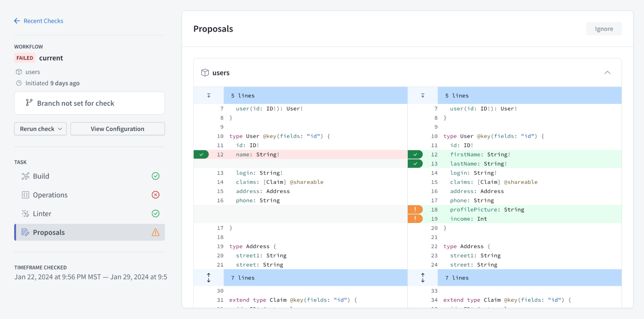Collapse the users subgraph section

[607, 73]
